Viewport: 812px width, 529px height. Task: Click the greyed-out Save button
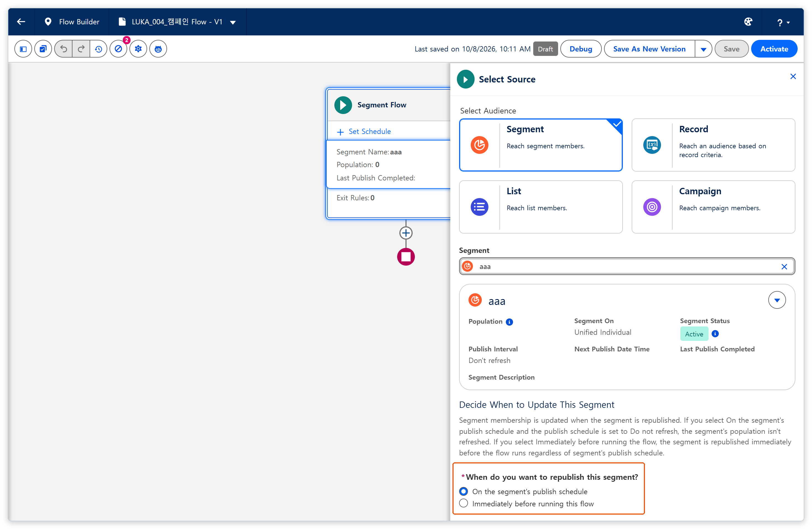(732, 49)
